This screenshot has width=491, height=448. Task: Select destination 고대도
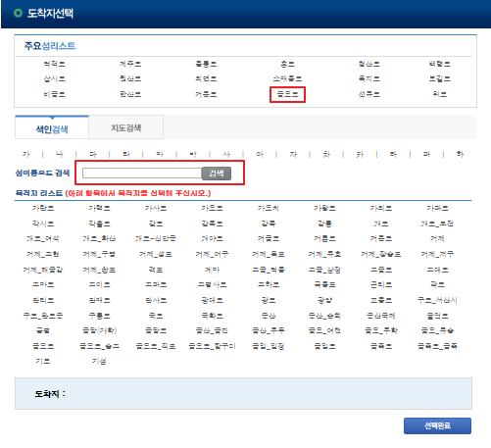coord(437,270)
